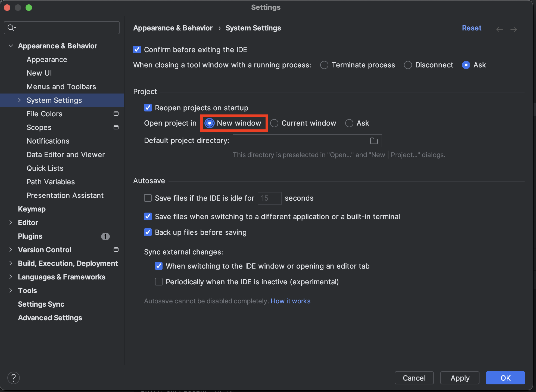Click the back navigation arrow

pyautogui.click(x=499, y=29)
